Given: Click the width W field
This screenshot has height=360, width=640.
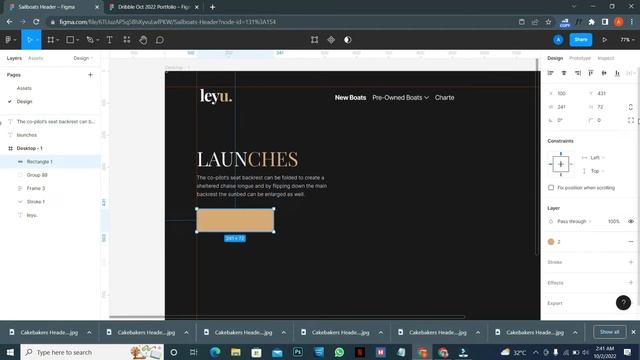Looking at the screenshot, I should 565,107.
